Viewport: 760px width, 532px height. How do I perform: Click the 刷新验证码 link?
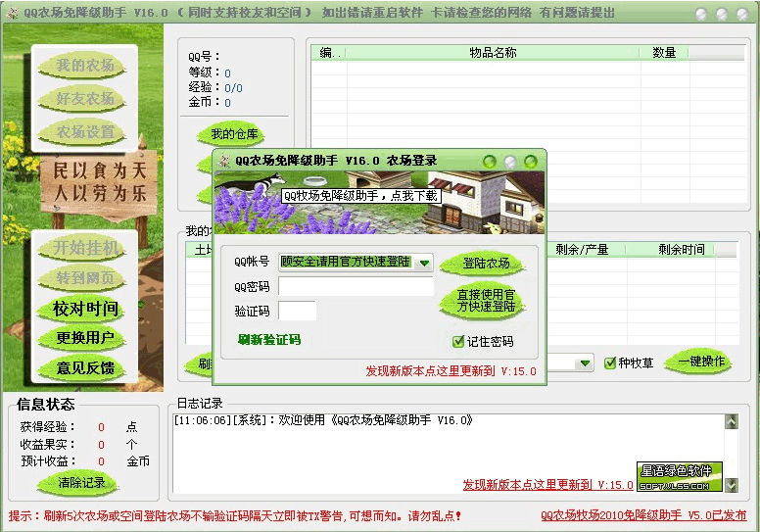tap(269, 339)
